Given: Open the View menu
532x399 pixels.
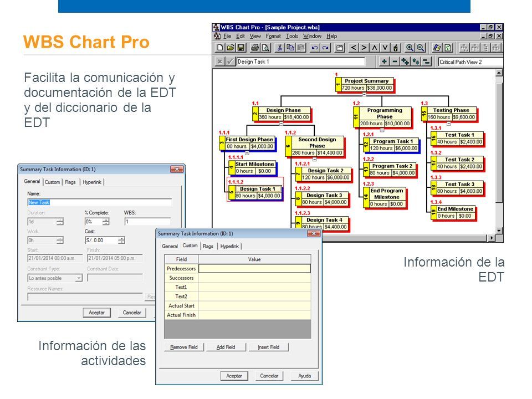Looking at the screenshot, I should pos(255,36).
